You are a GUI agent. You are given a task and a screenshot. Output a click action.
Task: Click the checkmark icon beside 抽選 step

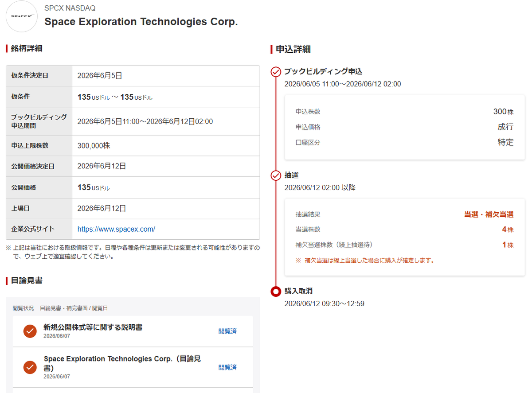276,175
